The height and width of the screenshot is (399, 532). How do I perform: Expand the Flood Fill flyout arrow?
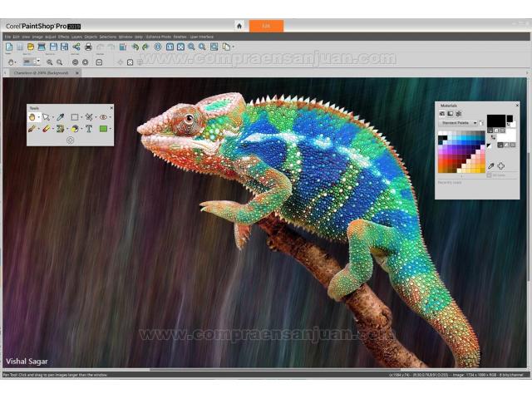point(81,129)
